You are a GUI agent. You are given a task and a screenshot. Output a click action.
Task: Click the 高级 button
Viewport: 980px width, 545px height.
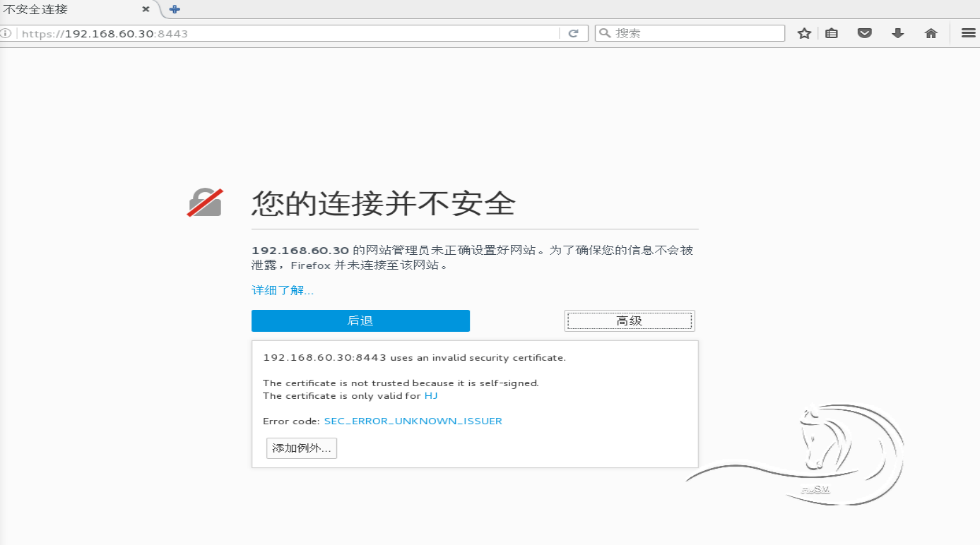pos(628,320)
